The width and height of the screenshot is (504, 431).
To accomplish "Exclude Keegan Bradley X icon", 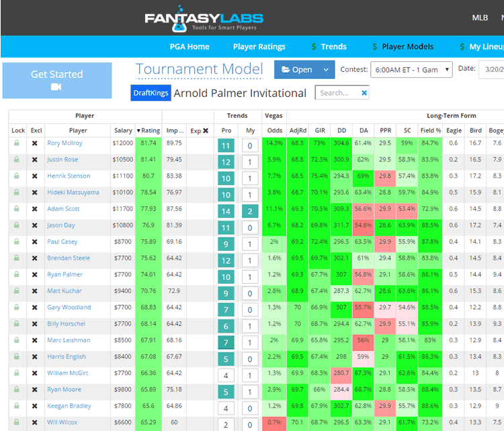I will pos(35,406).
